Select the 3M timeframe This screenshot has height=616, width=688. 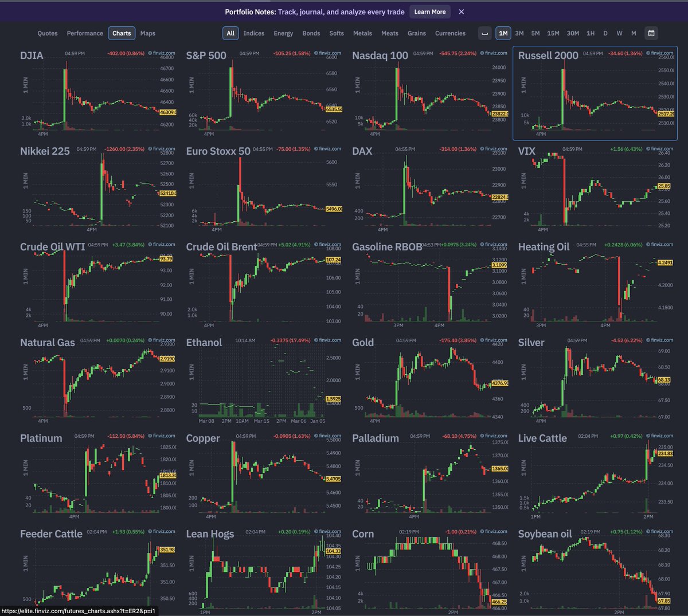pyautogui.click(x=519, y=33)
